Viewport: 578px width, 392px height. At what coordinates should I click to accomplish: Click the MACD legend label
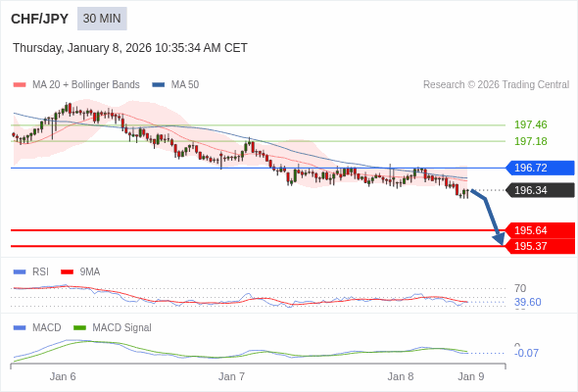pyautogui.click(x=47, y=328)
